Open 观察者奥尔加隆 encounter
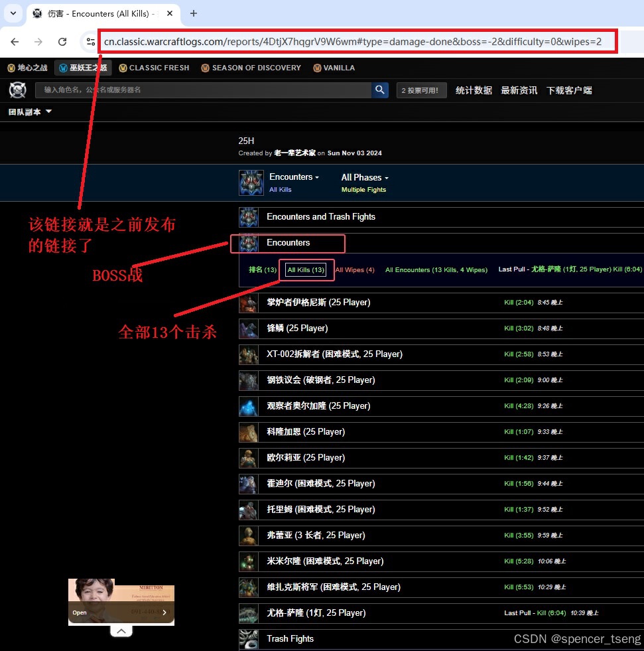 [x=441, y=406]
